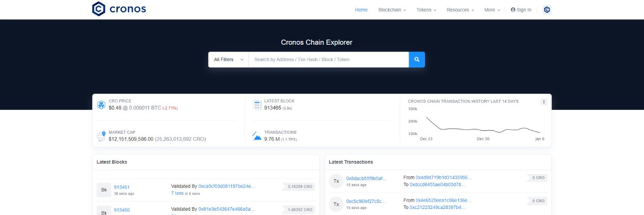The image size is (644, 215).
Task: Open validator 0xca5cf03d081197be24e
Action: point(227,186)
